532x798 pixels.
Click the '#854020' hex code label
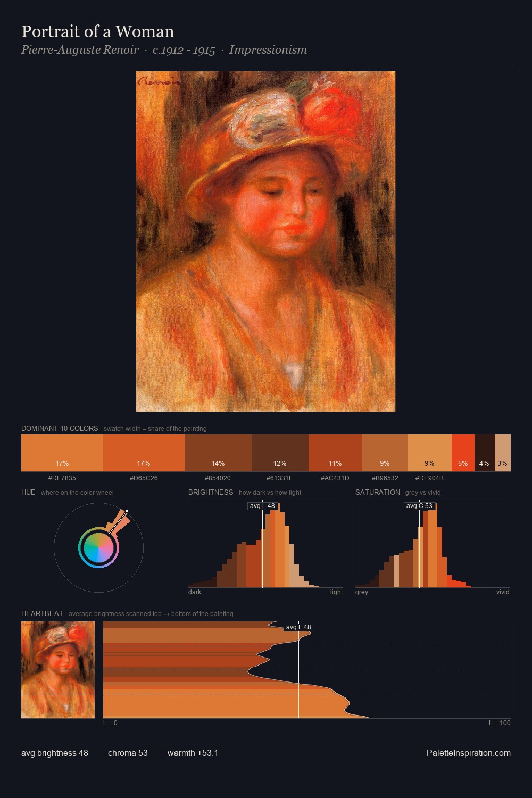[218, 478]
